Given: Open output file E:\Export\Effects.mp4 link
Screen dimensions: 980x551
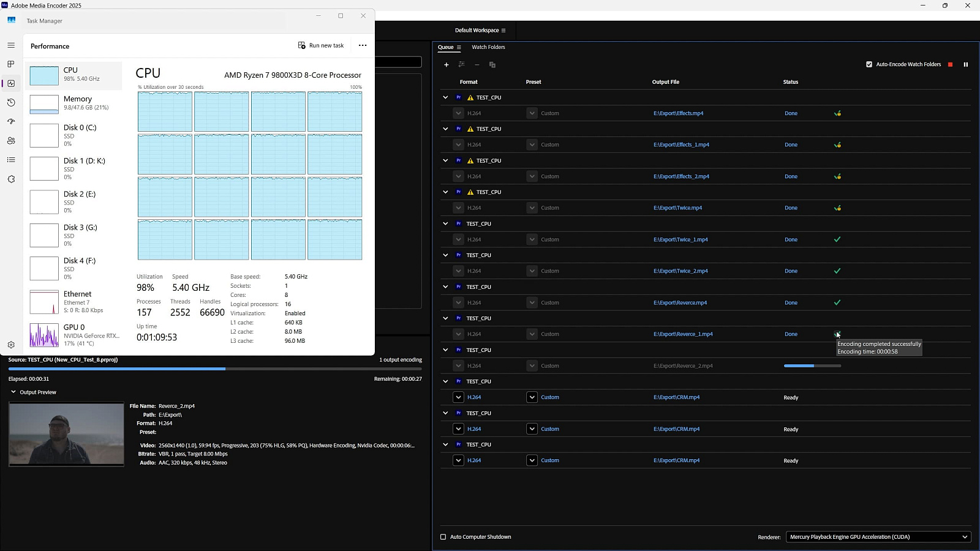Looking at the screenshot, I should pyautogui.click(x=678, y=113).
